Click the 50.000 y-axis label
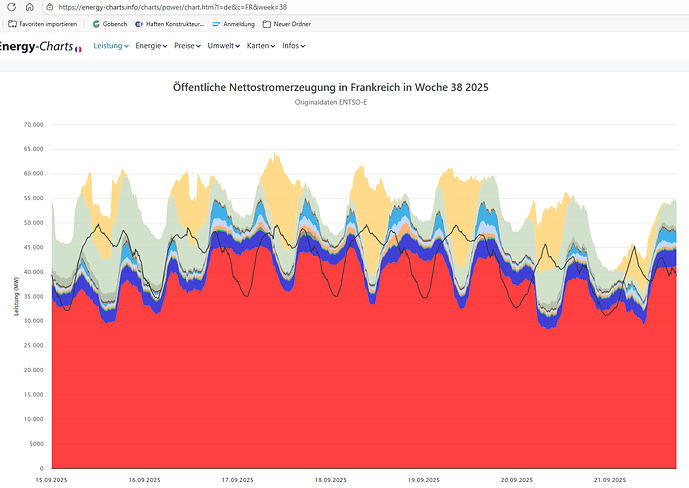This screenshot has height=488, width=689. [34, 223]
